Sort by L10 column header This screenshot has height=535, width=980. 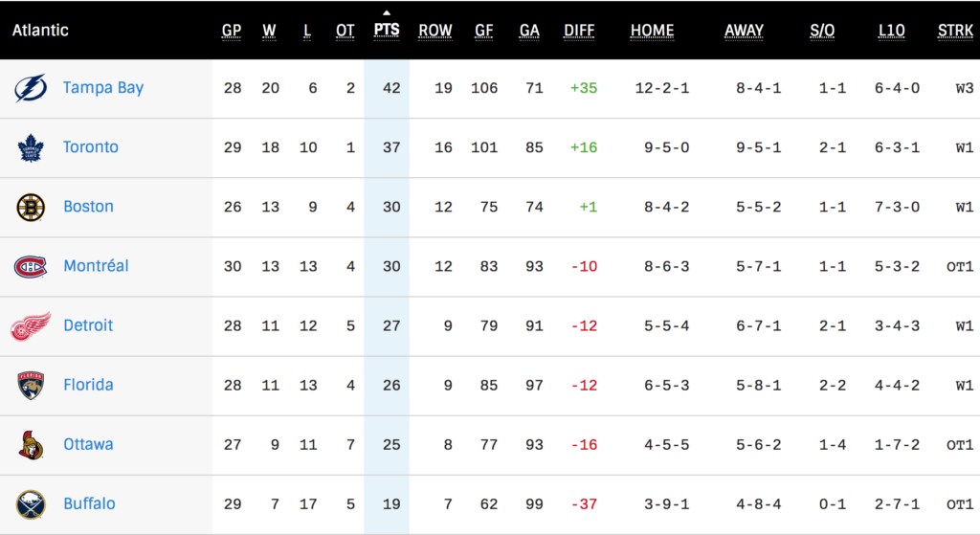[x=891, y=31]
